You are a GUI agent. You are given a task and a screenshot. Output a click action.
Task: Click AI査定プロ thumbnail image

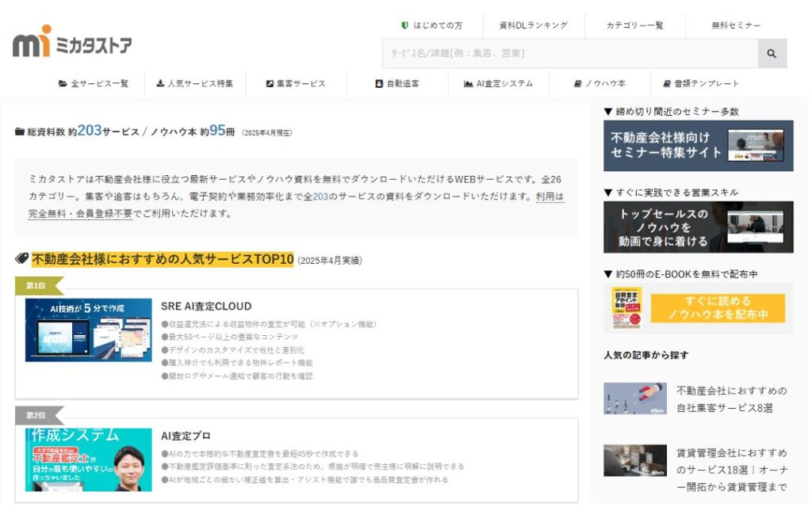89,460
